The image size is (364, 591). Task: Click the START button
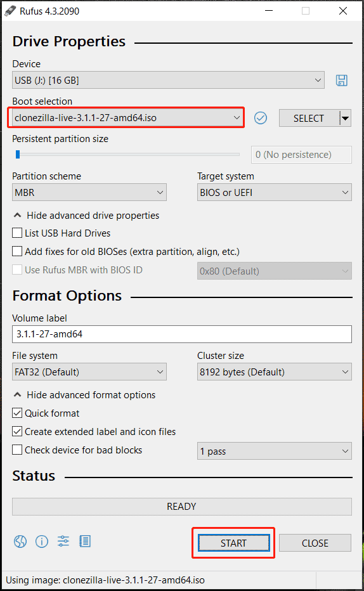click(234, 543)
